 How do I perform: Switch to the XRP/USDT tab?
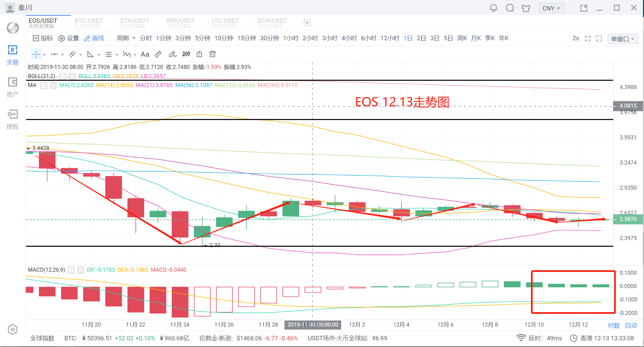click(x=180, y=23)
